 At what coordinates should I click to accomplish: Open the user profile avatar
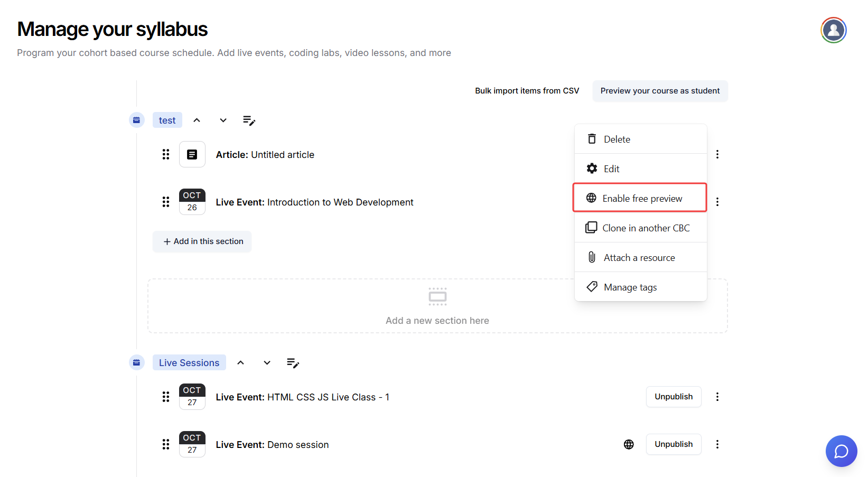coord(833,30)
